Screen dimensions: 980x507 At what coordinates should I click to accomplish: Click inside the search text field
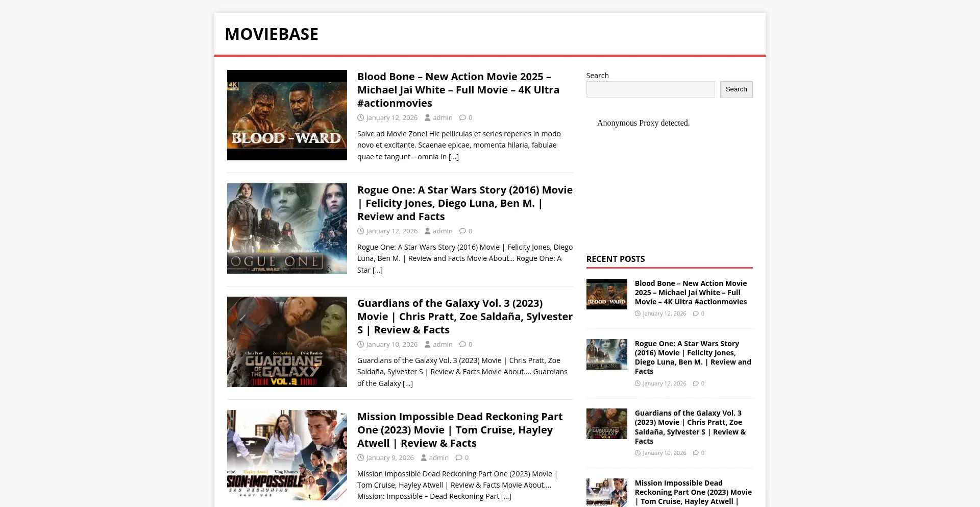[650, 89]
